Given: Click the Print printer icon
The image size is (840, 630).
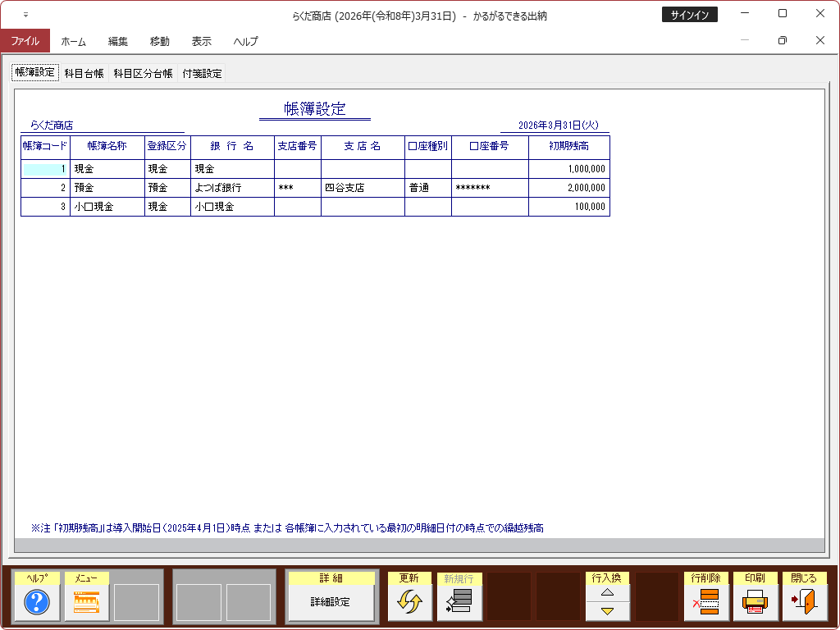Looking at the screenshot, I should coord(755,603).
